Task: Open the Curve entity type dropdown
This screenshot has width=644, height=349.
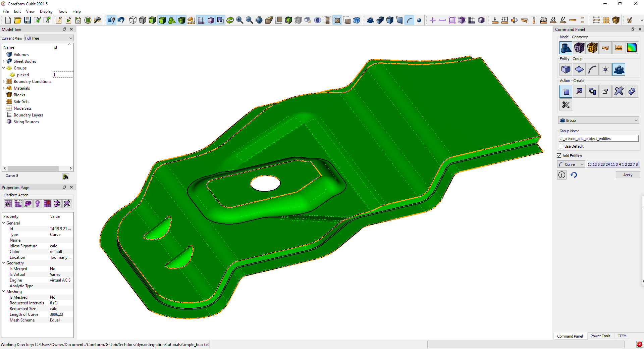Action: (x=571, y=164)
